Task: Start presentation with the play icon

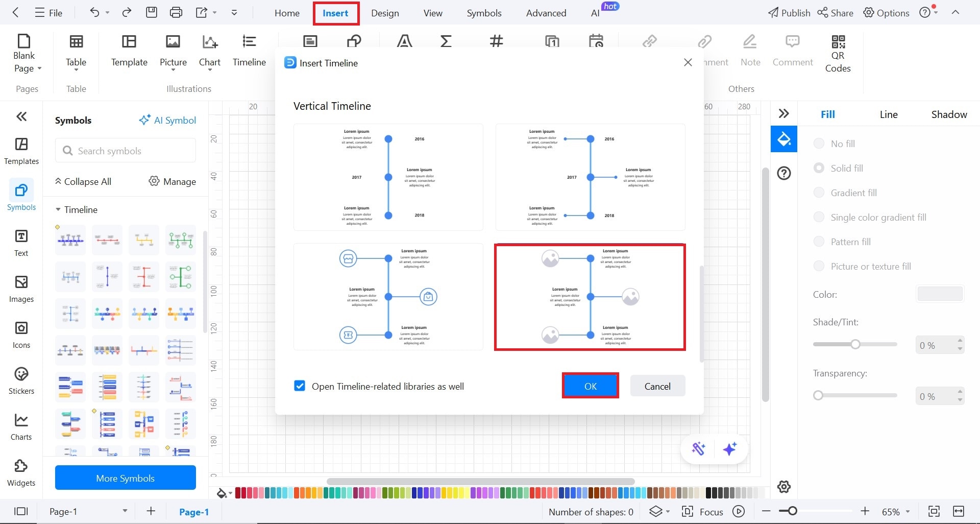Action: (739, 511)
